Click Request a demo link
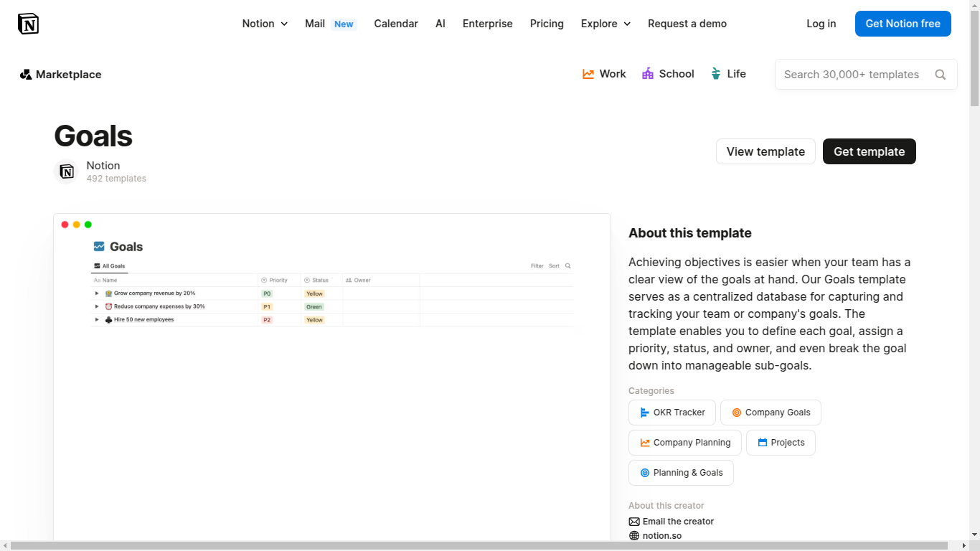 pyautogui.click(x=687, y=24)
